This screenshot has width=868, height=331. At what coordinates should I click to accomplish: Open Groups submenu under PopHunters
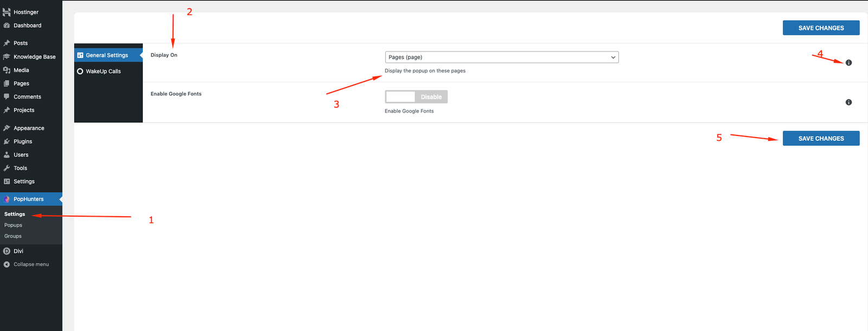coord(13,236)
